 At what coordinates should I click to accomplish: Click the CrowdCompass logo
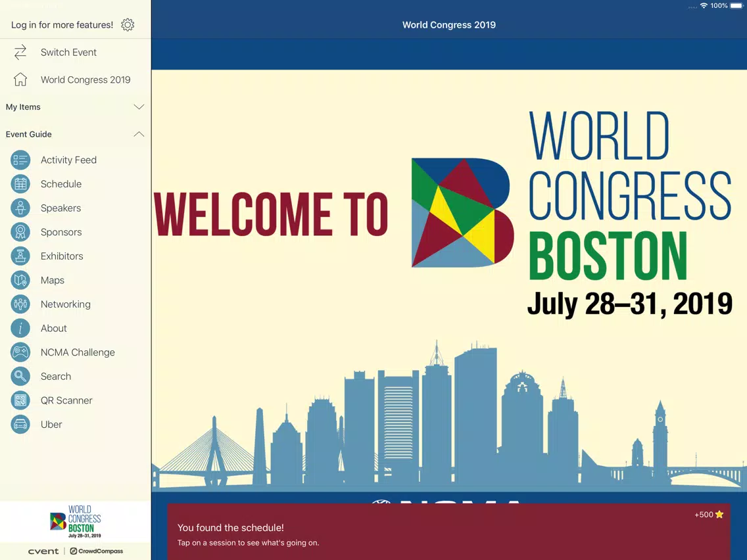[x=97, y=551]
